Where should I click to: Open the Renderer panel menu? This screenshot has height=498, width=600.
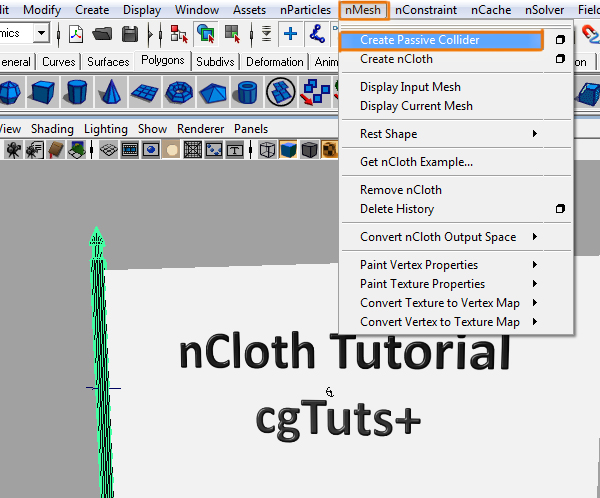[200, 129]
